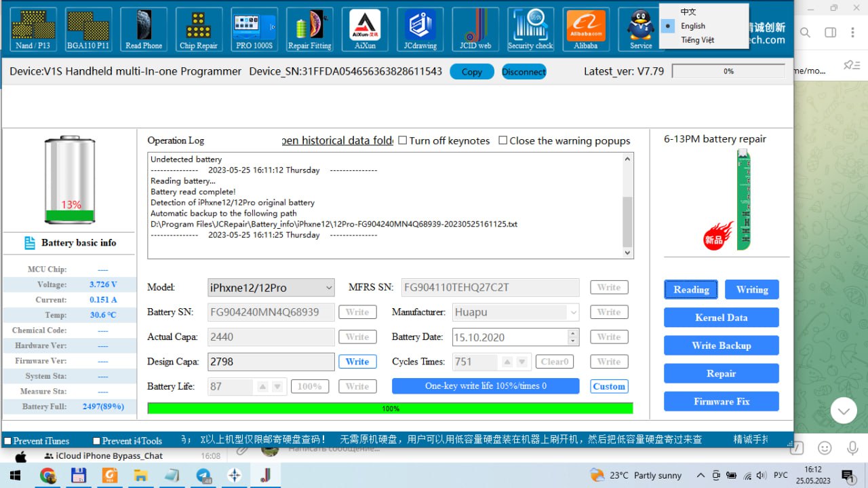
Task: Decrease Battery Date with the down spinner
Action: tap(574, 341)
